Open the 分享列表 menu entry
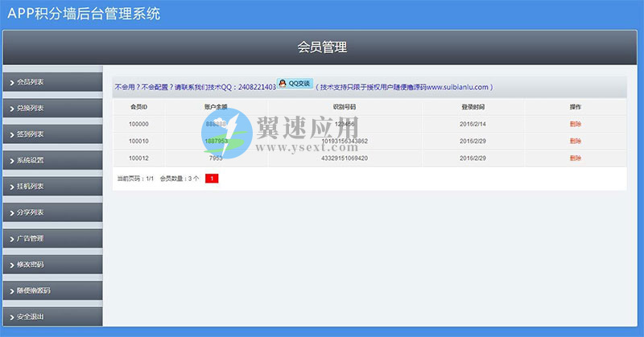 coord(31,212)
